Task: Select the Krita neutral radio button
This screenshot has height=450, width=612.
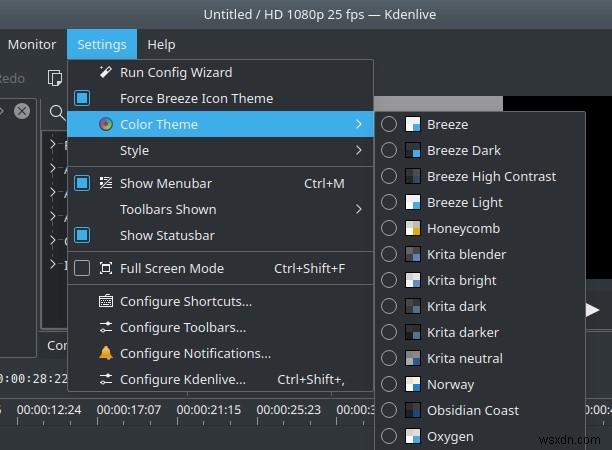Action: [389, 358]
